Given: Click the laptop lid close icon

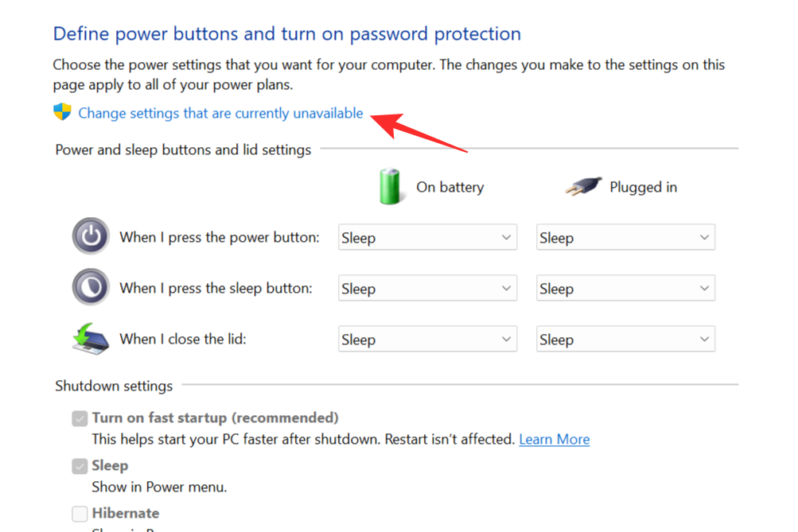Looking at the screenshot, I should click(90, 338).
